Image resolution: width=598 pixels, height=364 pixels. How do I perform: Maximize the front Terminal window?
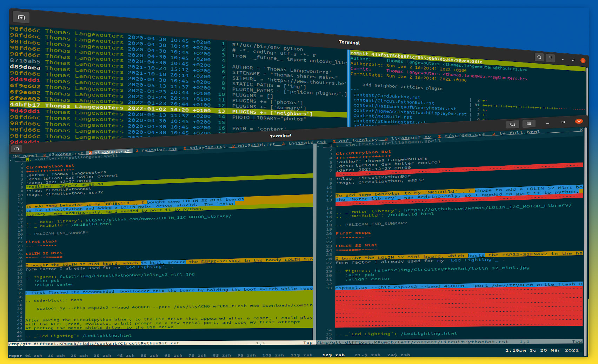click(563, 122)
